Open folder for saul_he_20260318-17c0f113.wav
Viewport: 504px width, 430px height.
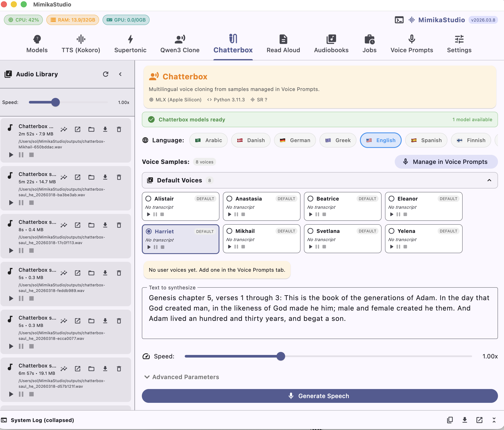tap(91, 225)
